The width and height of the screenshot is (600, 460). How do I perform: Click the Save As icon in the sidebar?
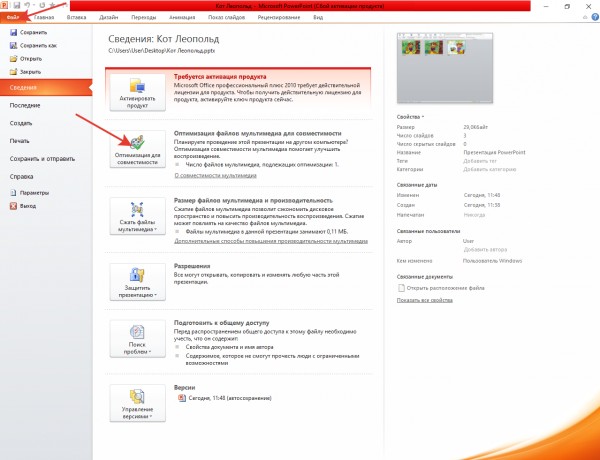point(13,46)
